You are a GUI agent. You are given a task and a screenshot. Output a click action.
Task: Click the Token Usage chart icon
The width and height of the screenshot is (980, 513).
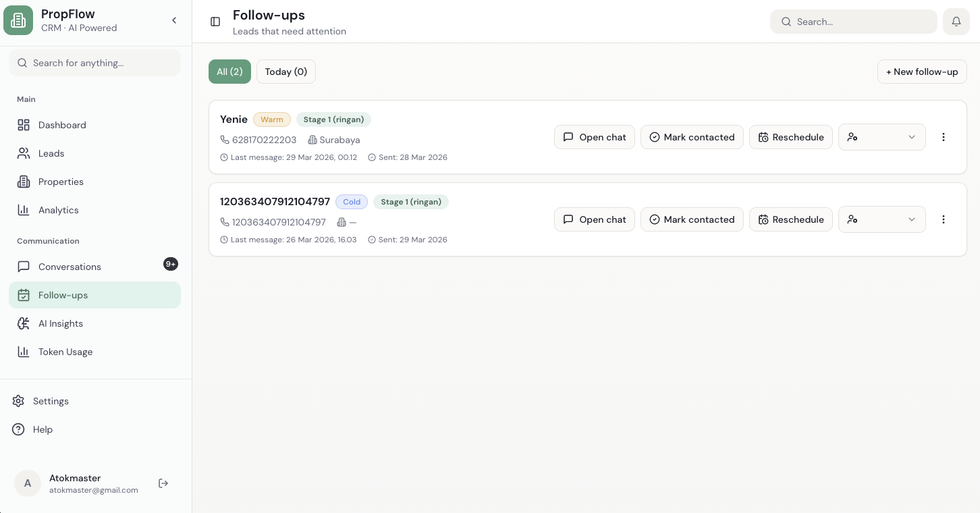pos(24,352)
